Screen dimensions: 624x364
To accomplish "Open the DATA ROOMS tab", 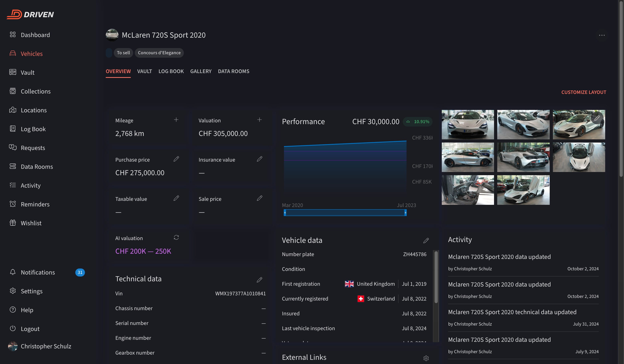I will (233, 71).
